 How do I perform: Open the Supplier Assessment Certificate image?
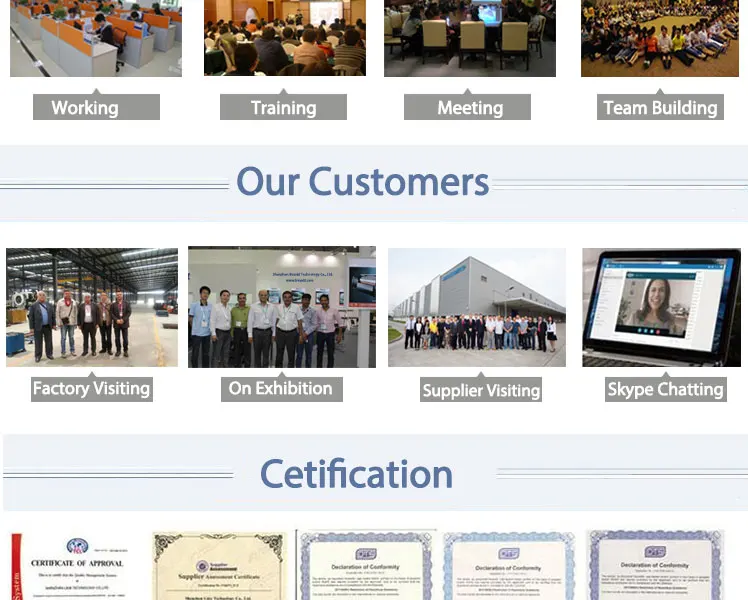219,566
